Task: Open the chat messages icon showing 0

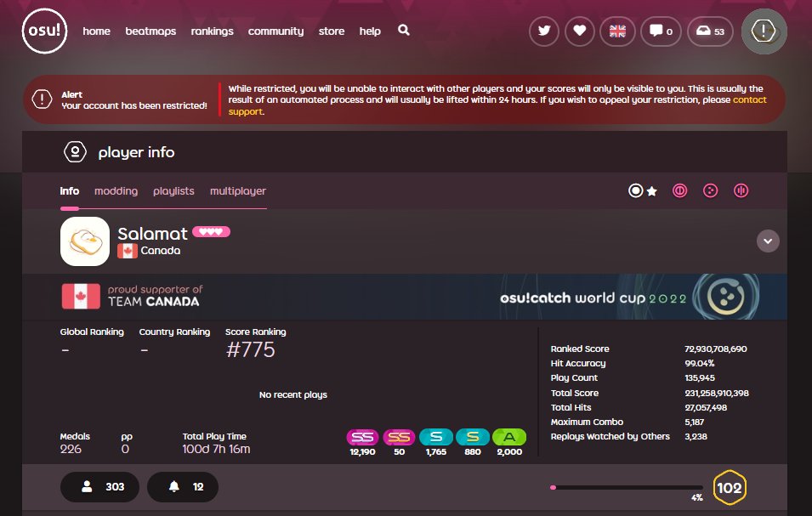Action: point(661,31)
